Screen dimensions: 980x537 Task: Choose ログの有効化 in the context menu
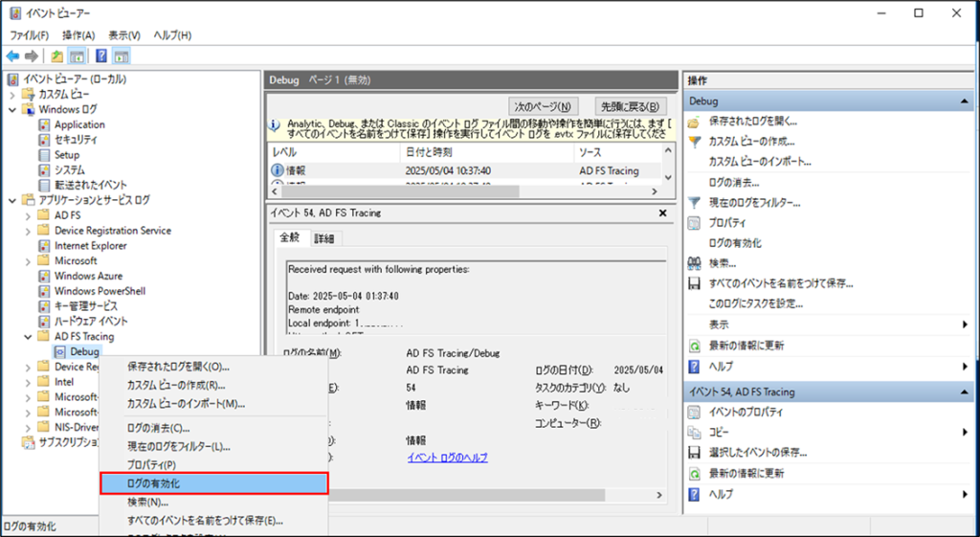pyautogui.click(x=214, y=483)
